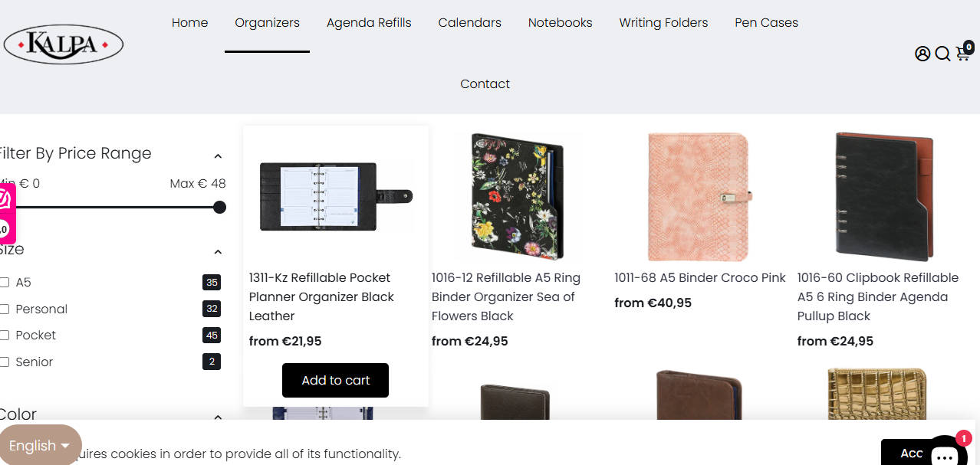Image resolution: width=980 pixels, height=465 pixels.
Task: Check the Personal size filter
Action: point(5,309)
